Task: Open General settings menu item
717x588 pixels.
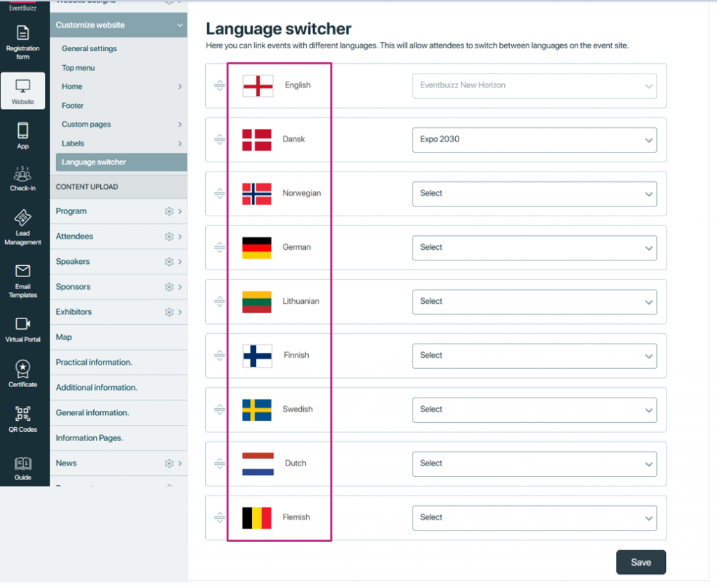Action: [x=89, y=48]
